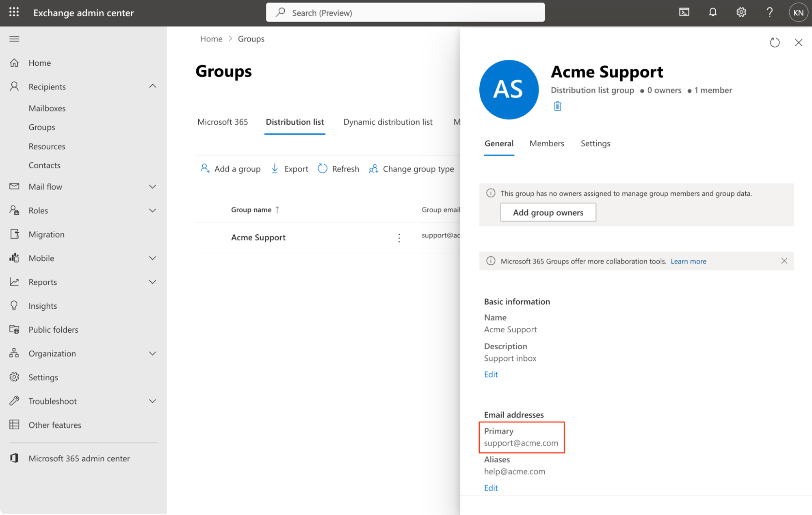Screen dimensions: 812x515
Task: Click the Group email column header
Action: [x=441, y=210]
